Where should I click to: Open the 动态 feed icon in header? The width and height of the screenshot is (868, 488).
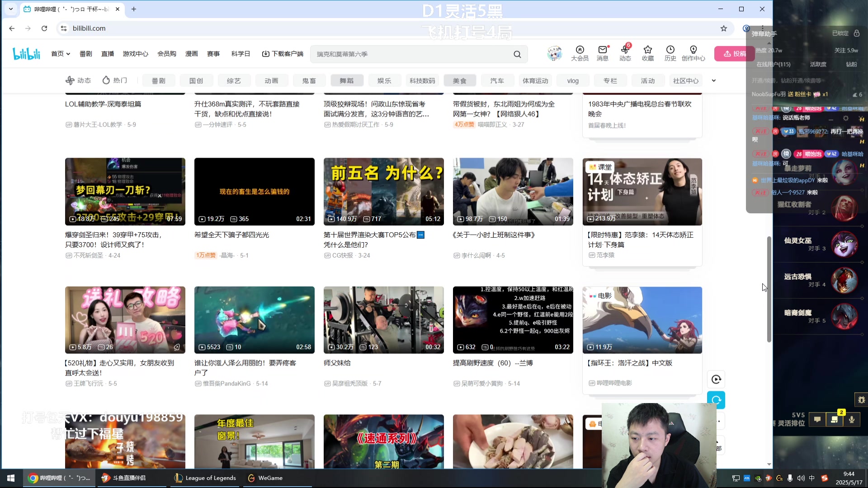coord(625,53)
